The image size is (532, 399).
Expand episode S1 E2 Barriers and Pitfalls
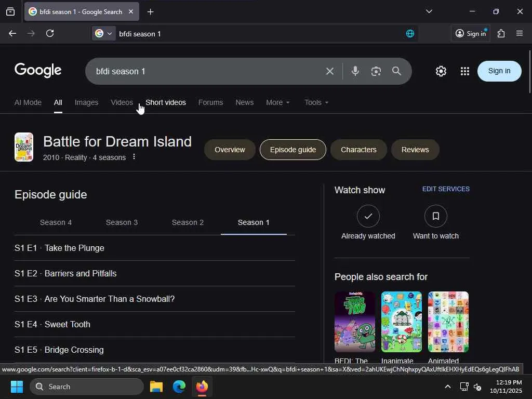155,273
